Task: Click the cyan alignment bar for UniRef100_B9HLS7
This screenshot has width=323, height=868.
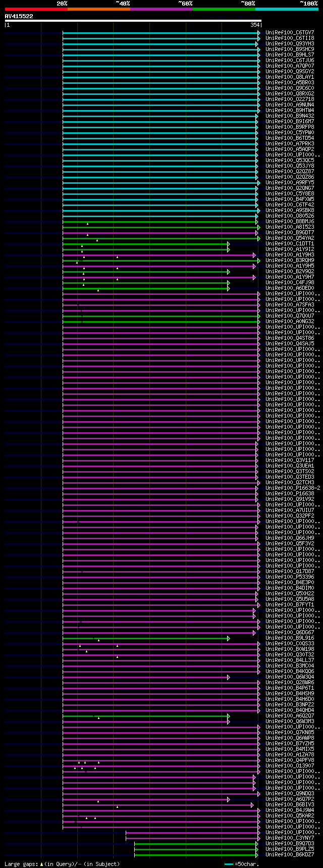Action: click(x=160, y=55)
